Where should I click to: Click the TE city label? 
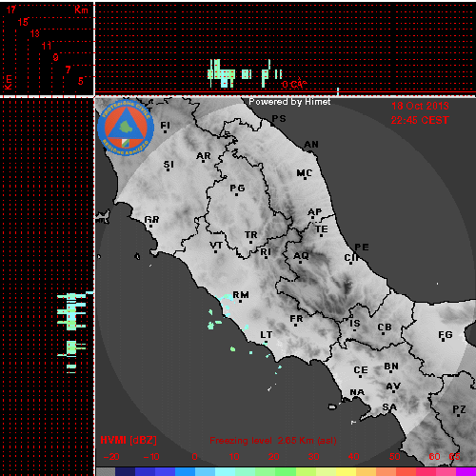point(322,229)
